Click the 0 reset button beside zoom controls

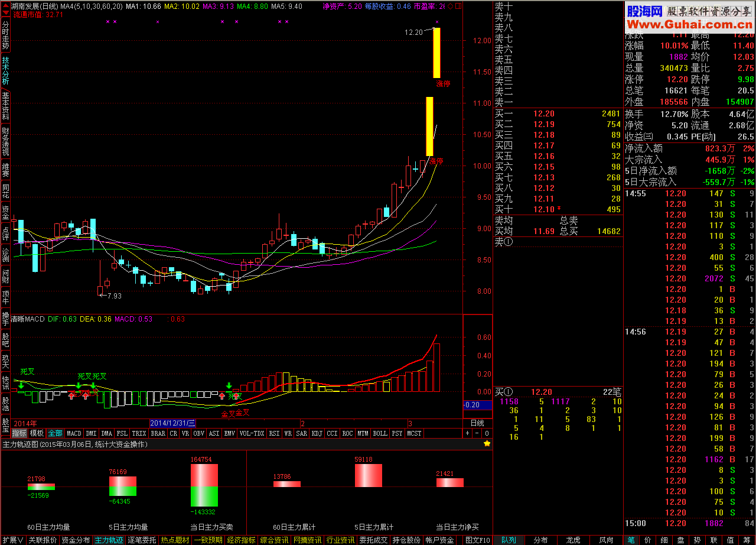point(487,433)
